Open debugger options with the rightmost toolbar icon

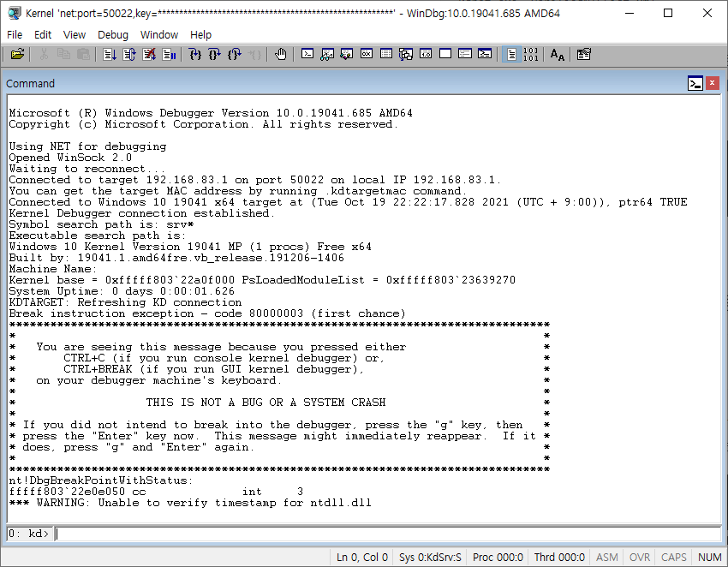[x=585, y=54]
